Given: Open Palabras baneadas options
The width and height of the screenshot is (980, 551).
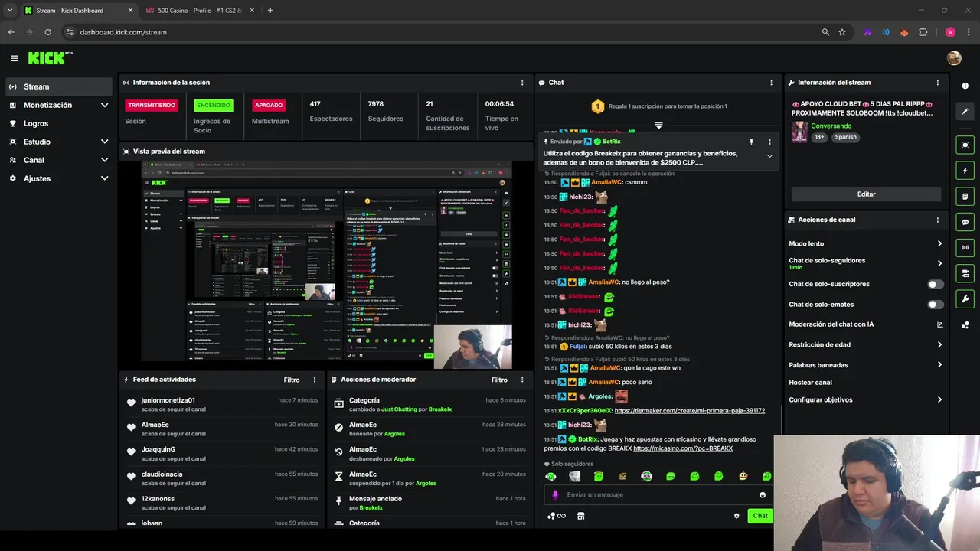Looking at the screenshot, I should [x=866, y=365].
